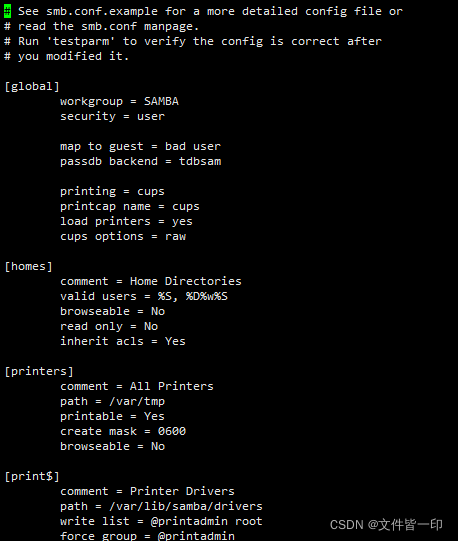Click the green cursor block at file start

click(7, 11)
